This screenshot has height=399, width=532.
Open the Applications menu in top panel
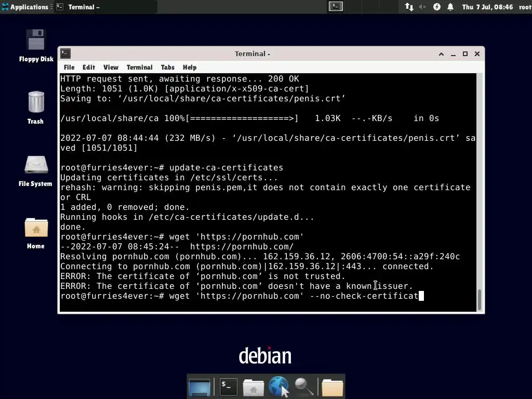click(x=25, y=7)
